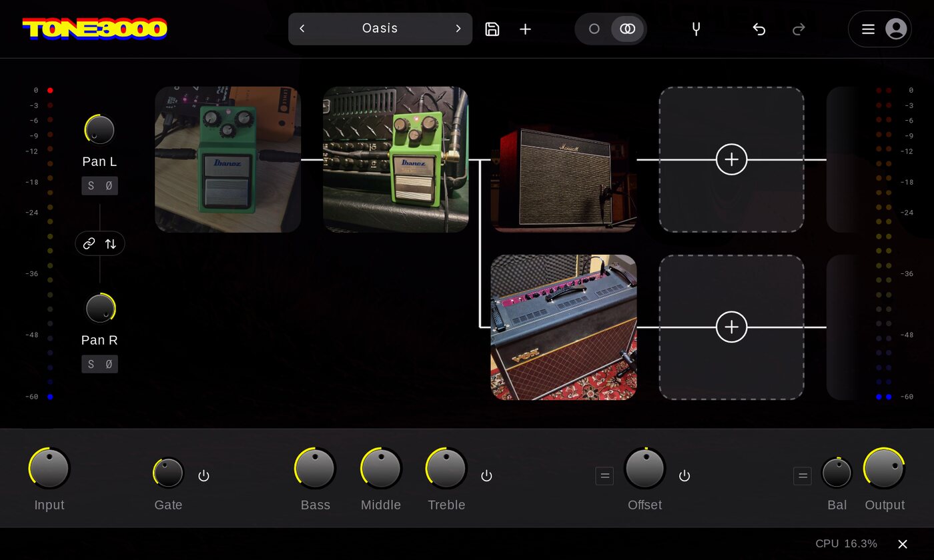Redo the last change
The width and height of the screenshot is (934, 560).
[x=799, y=29]
